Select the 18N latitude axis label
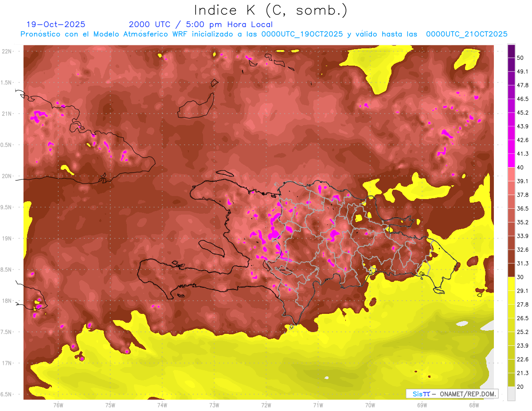The width and height of the screenshot is (532, 411). pos(8,301)
